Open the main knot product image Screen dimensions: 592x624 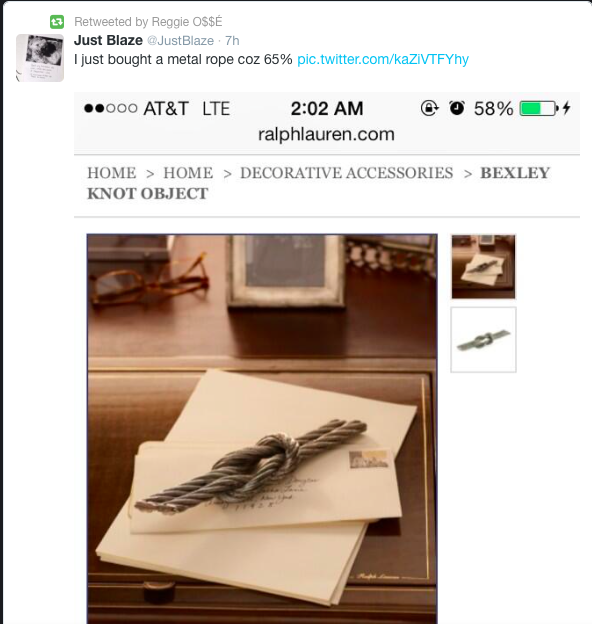[x=262, y=429]
